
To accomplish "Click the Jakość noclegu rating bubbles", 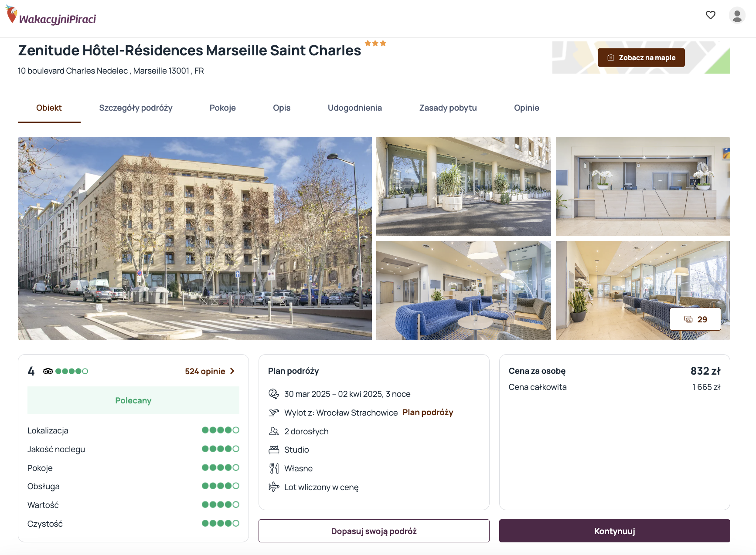I will coord(221,449).
